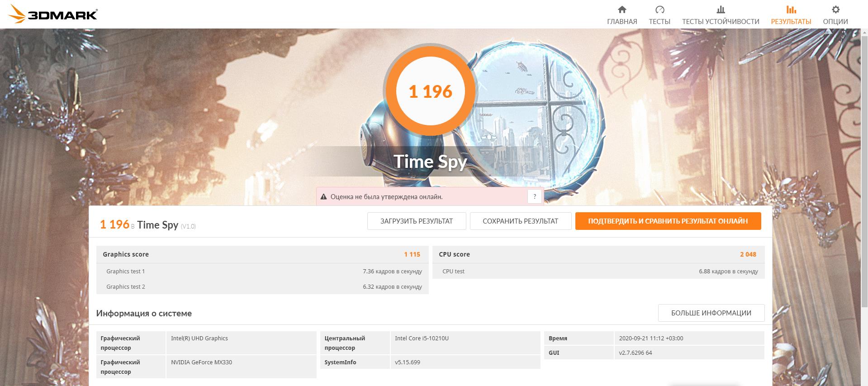The width and height of the screenshot is (868, 386).
Task: Click the gear icon above ОПЦИИ
Action: [x=835, y=10]
